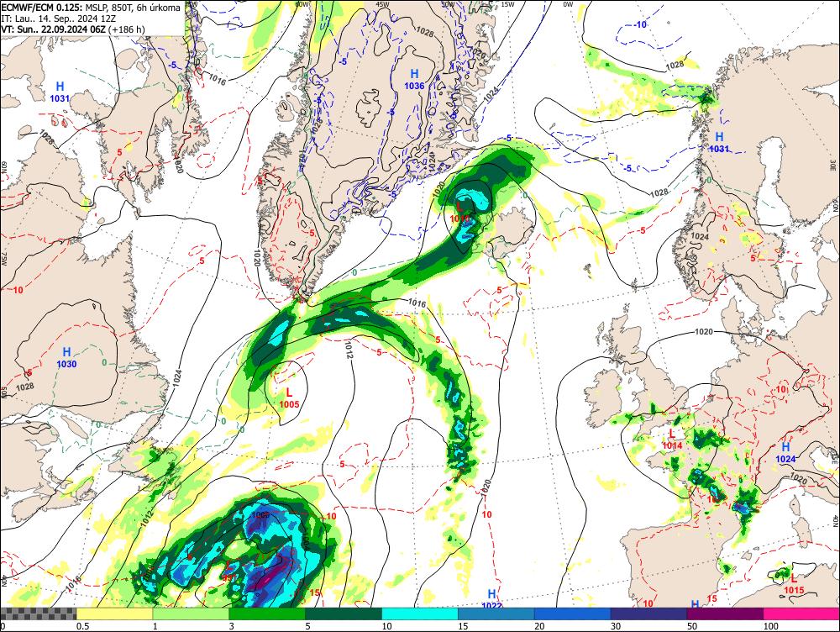840x632 pixels.
Task: Select the dark navy 30–50 legend swatch
Action: [648, 614]
